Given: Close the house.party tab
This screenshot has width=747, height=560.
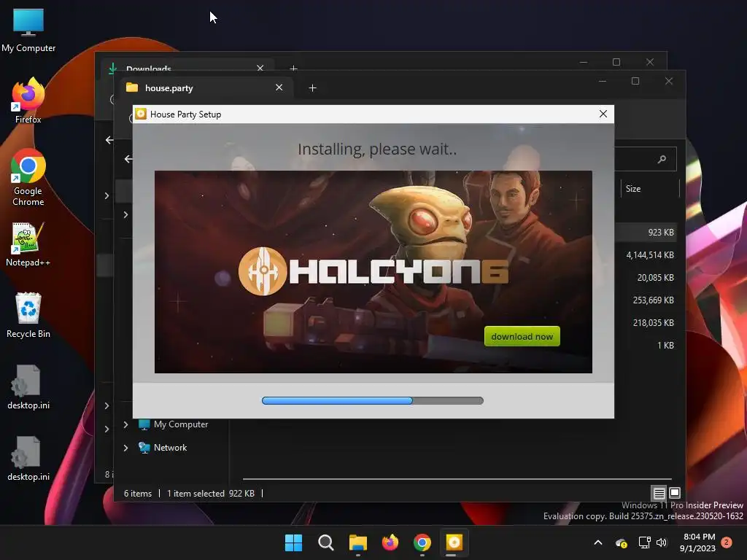Looking at the screenshot, I should coord(279,87).
